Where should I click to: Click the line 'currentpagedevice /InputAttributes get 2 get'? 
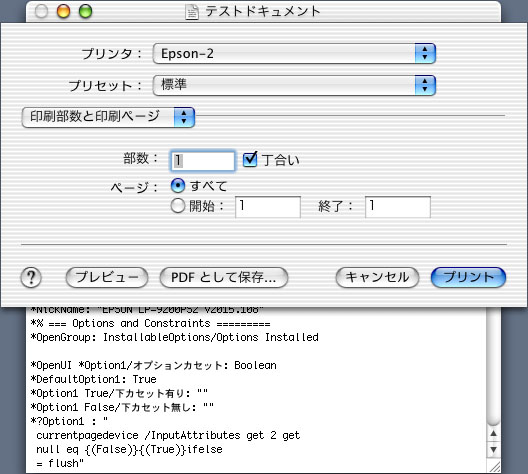pyautogui.click(x=168, y=435)
